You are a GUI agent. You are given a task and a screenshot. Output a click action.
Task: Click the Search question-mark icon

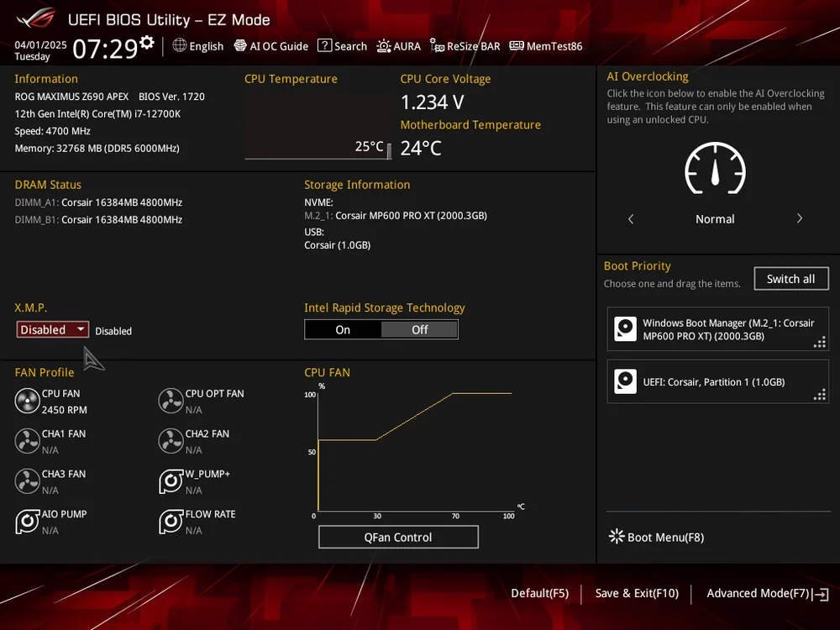click(324, 45)
